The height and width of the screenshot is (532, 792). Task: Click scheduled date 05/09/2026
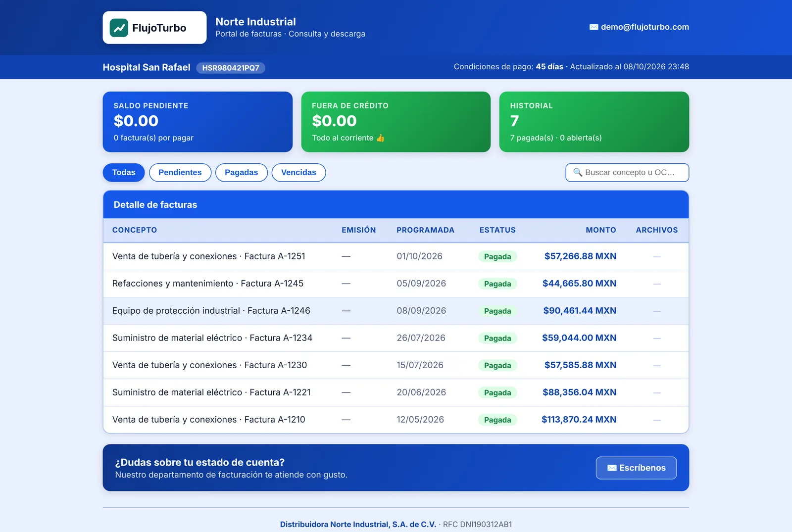(421, 284)
